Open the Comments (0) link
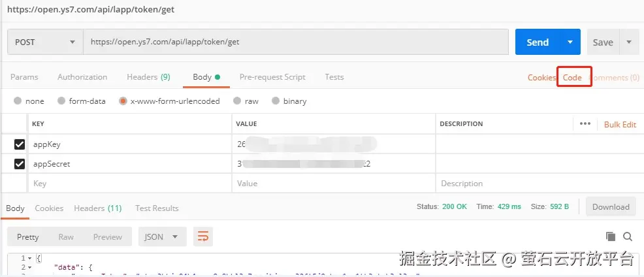Viewport: 644px width, 277px height. 613,78
